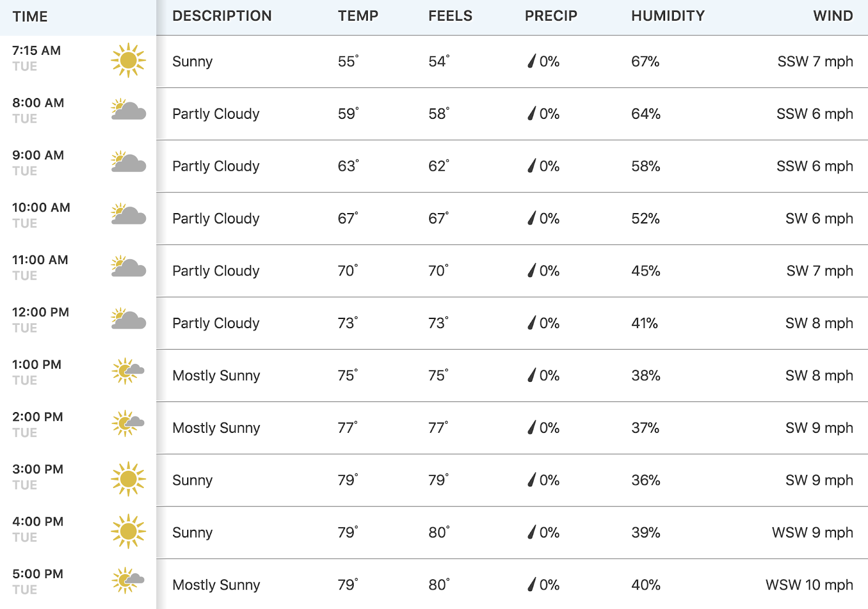868x609 pixels.
Task: Select the partly cloudy icon at 10:00 AM
Action: point(129,214)
